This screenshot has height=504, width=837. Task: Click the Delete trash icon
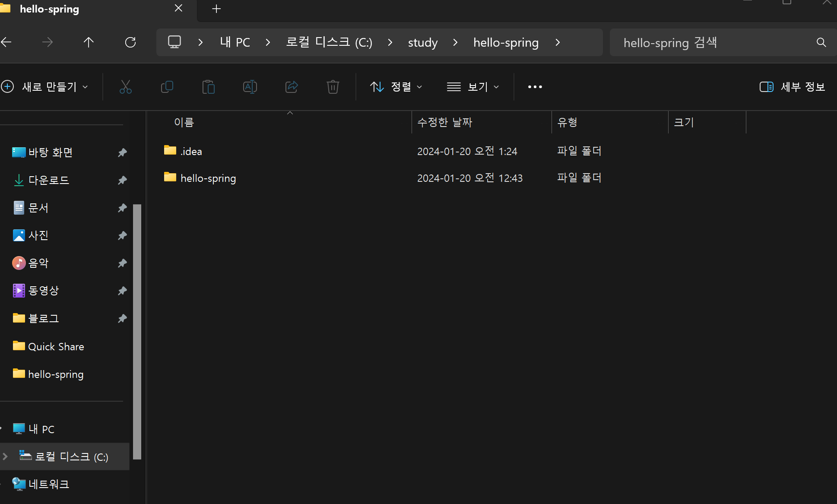click(333, 87)
